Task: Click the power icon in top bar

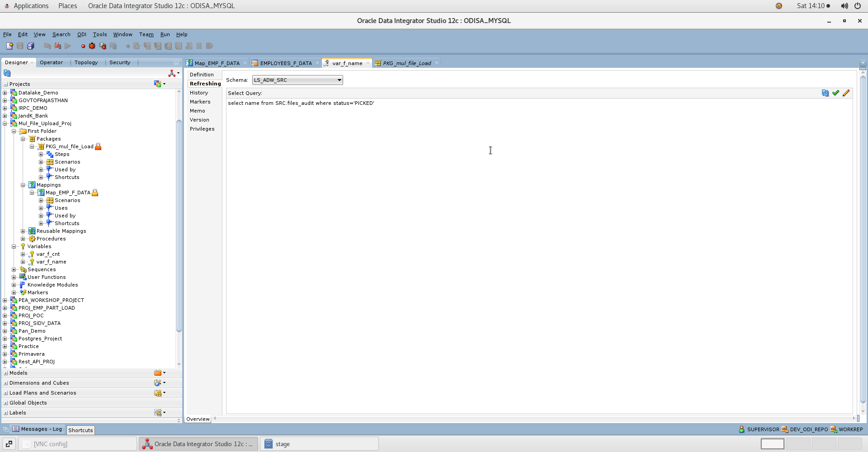Action: (858, 6)
